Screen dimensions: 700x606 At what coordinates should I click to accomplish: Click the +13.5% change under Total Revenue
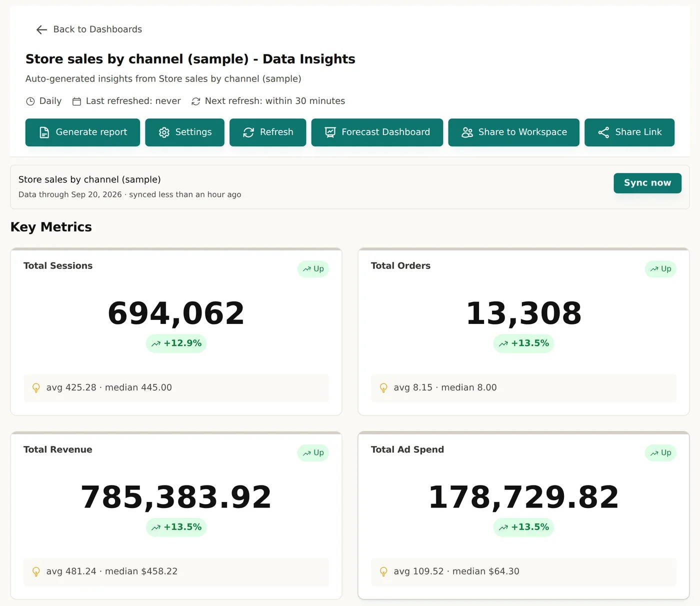pyautogui.click(x=176, y=527)
